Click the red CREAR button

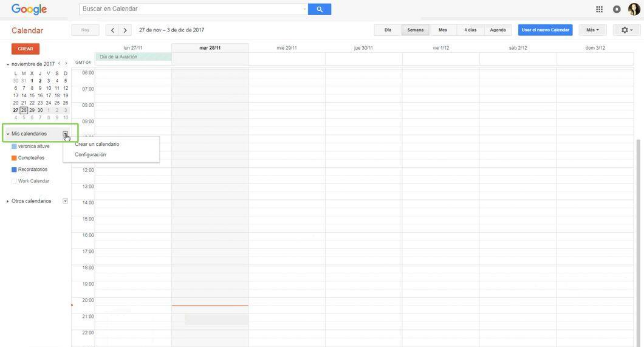point(26,49)
